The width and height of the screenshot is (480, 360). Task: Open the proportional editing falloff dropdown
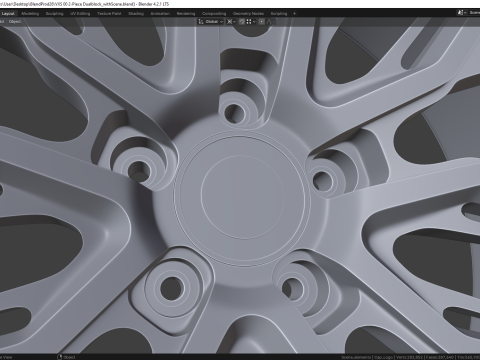tap(270, 22)
